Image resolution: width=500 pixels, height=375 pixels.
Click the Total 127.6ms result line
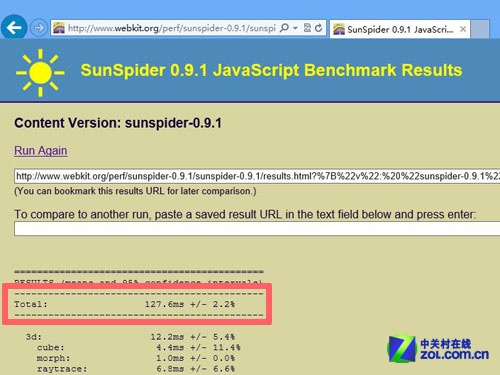pos(124,304)
